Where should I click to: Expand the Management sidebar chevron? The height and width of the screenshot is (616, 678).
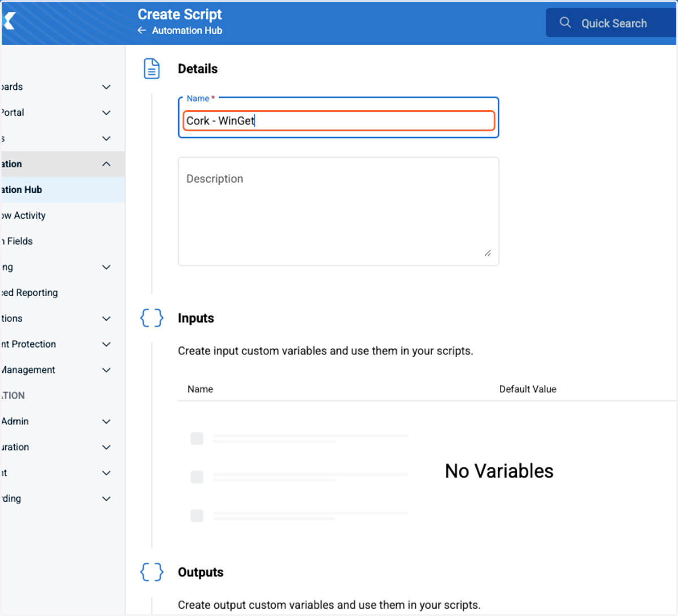click(x=106, y=370)
